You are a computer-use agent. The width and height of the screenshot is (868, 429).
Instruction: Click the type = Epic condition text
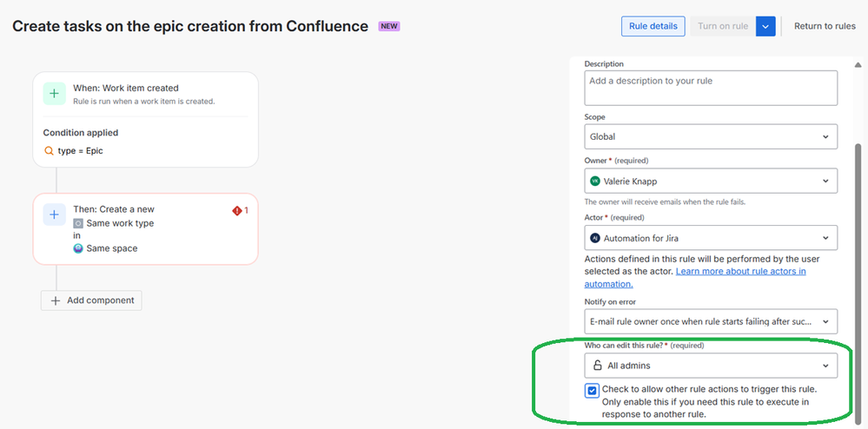coord(80,150)
